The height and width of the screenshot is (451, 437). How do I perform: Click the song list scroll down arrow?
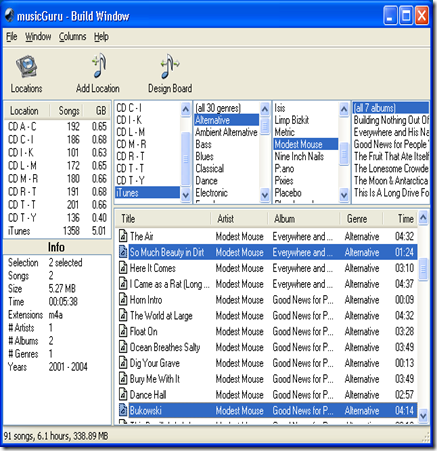pos(423,416)
